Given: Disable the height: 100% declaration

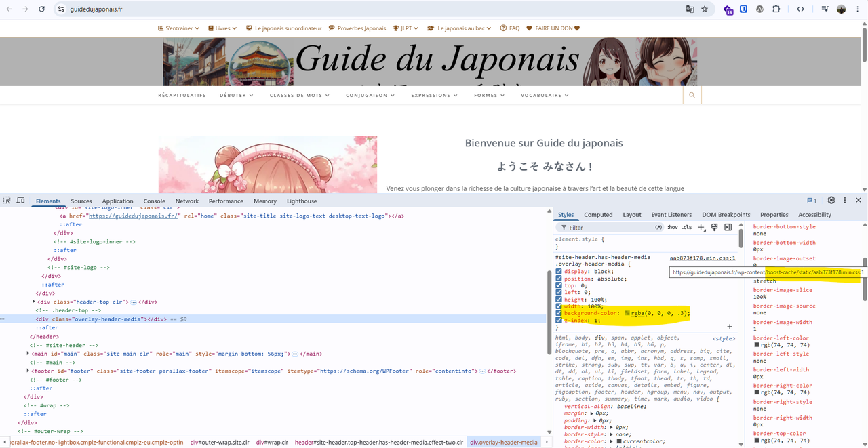Looking at the screenshot, I should click(559, 300).
